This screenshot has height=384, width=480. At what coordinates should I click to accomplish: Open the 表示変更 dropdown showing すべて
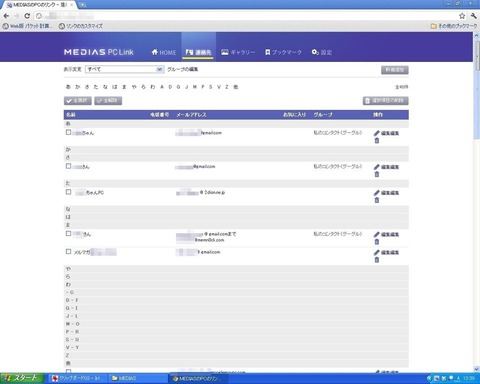125,69
